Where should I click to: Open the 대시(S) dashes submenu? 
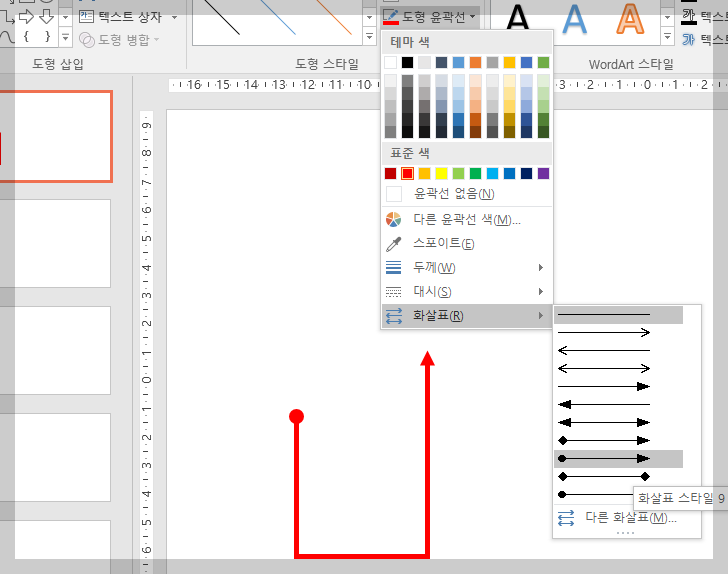click(467, 292)
